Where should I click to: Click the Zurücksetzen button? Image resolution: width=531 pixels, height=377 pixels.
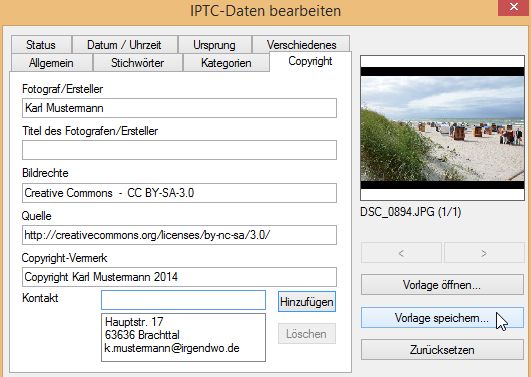tap(442, 350)
